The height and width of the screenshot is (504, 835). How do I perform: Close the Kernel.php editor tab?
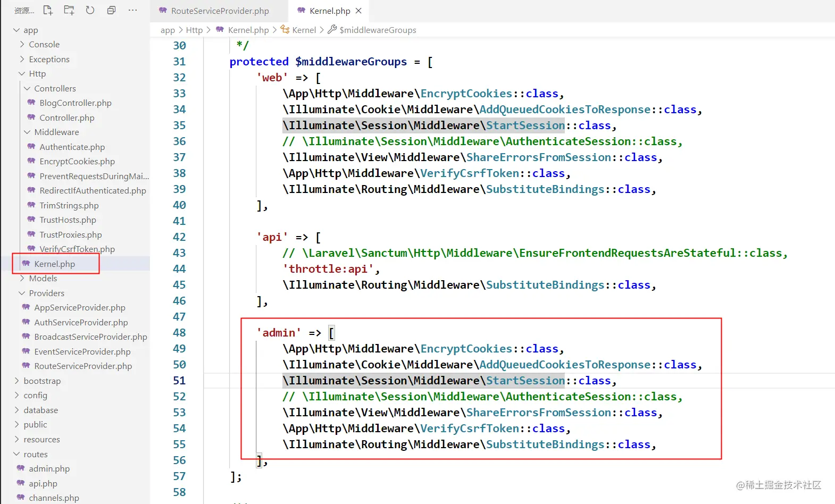[358, 11]
